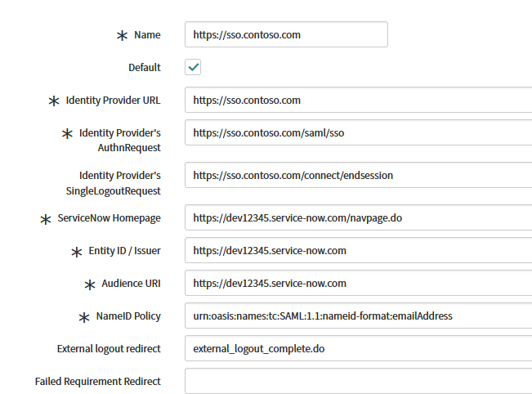Click the Failed Requirement Redirect label

pos(98,381)
